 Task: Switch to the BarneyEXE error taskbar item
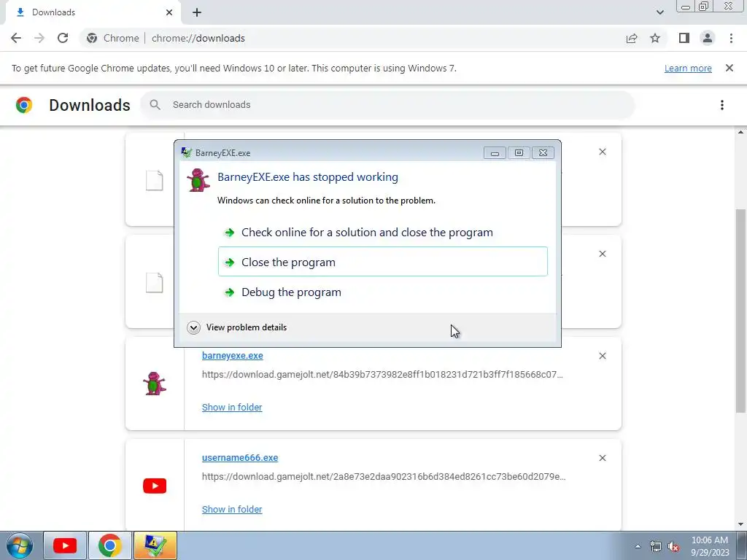pyautogui.click(x=155, y=545)
